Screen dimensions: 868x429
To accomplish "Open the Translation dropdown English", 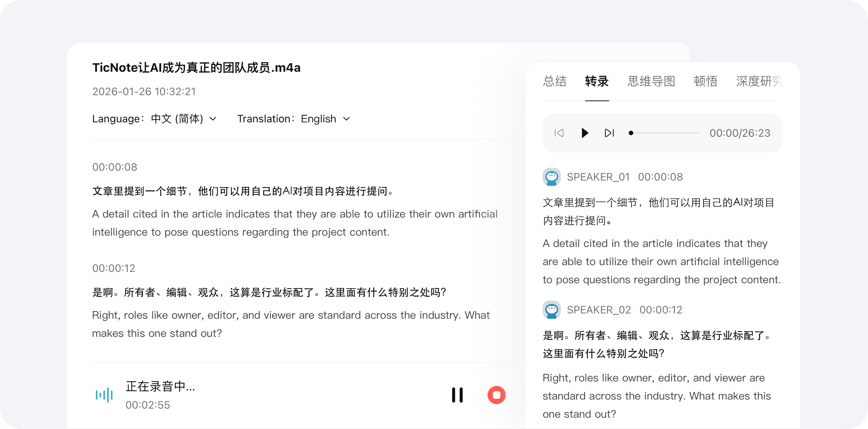I will click(x=319, y=119).
